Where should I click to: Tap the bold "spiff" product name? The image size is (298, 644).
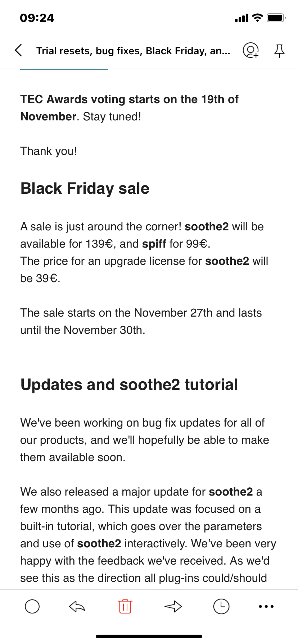point(154,244)
